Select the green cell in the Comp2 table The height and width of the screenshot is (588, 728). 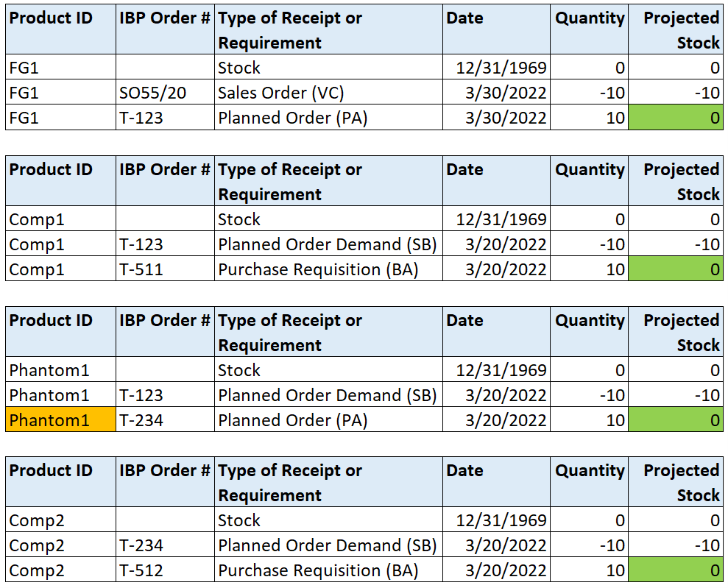coord(676,570)
